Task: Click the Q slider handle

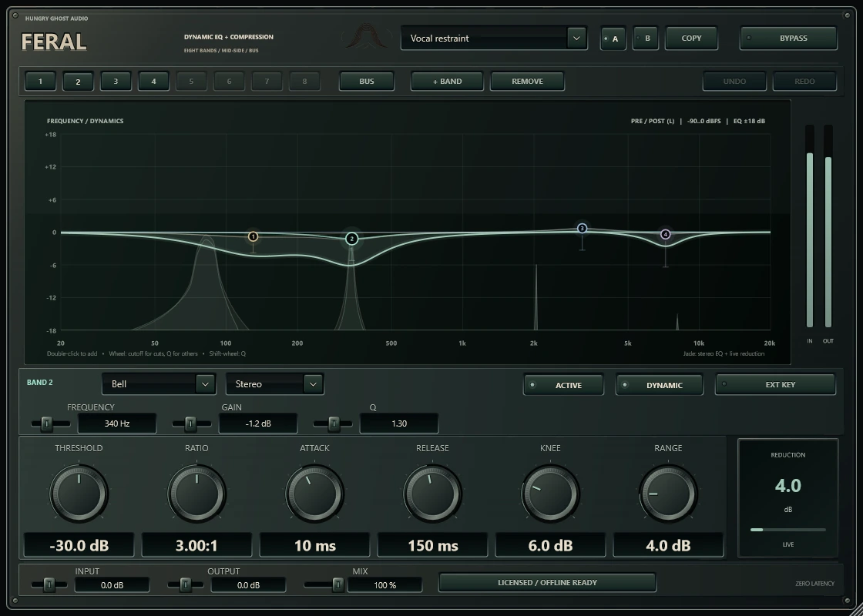Action: 333,423
